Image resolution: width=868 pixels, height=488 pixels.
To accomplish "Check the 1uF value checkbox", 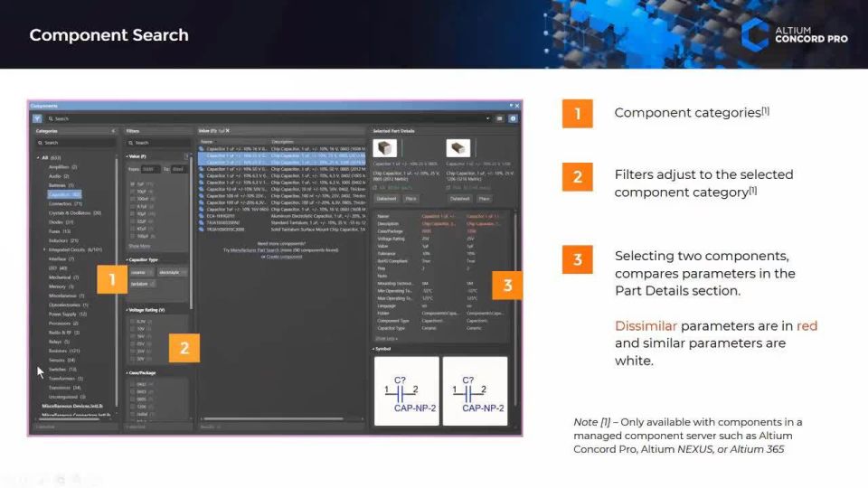I will click(x=132, y=183).
